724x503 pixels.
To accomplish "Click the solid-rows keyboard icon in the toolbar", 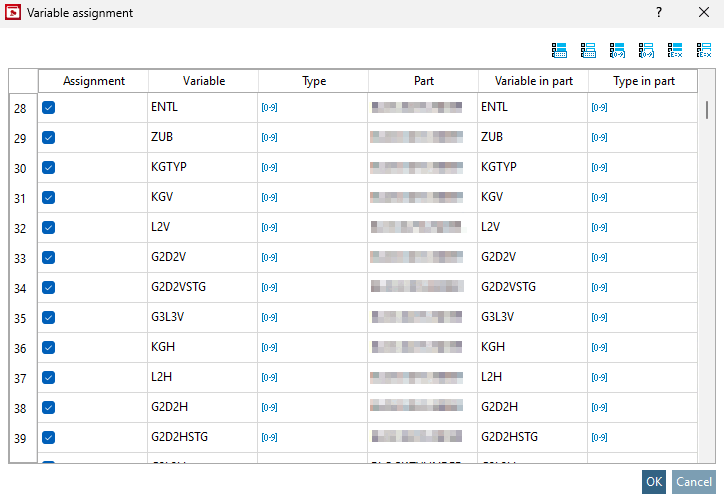I will pos(559,49).
